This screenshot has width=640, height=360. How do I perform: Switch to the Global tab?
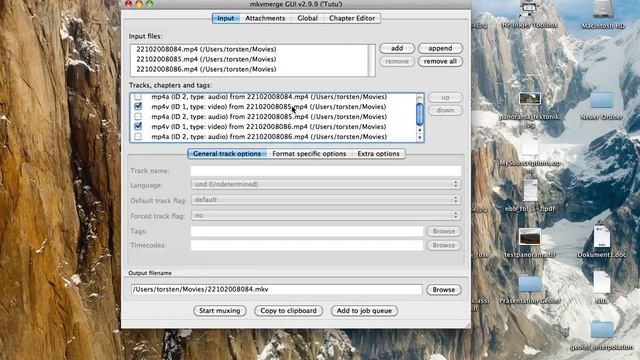(307, 18)
